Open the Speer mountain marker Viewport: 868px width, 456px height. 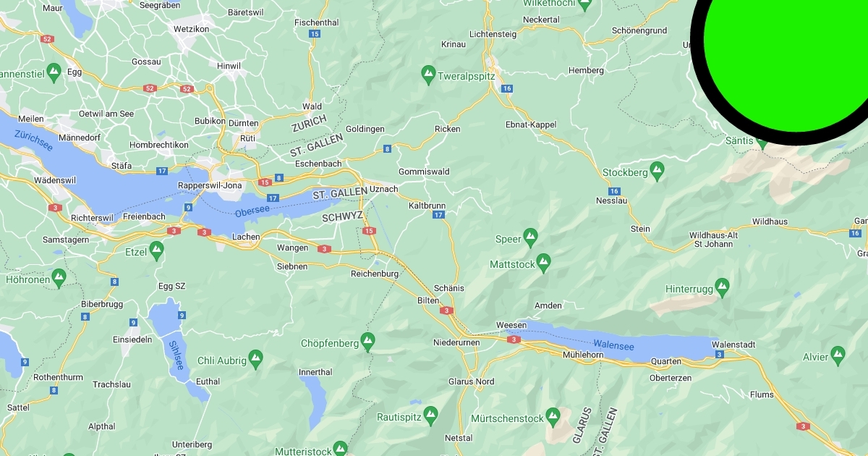531,237
